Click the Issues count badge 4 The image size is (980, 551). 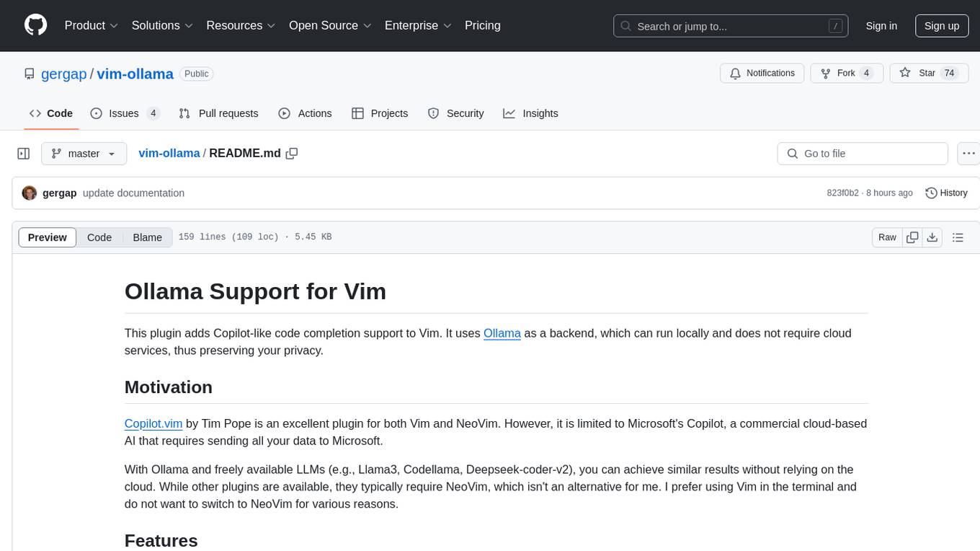pos(153,113)
